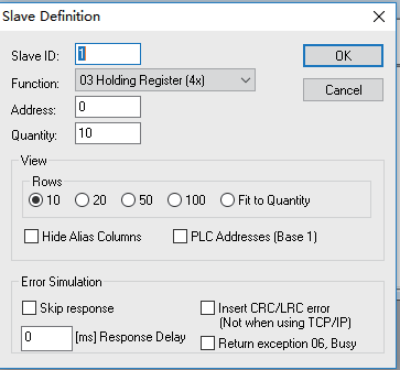Close the Slave Definition dialog

click(379, 17)
